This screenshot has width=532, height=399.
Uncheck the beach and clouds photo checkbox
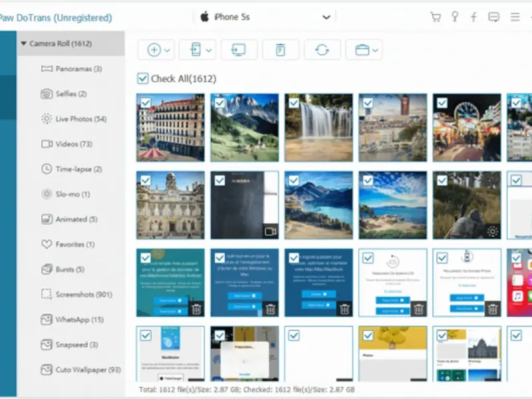368,180
